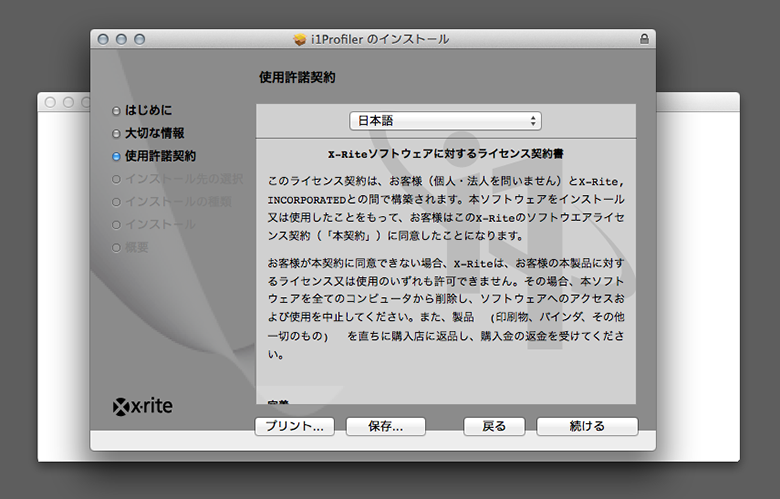Click the bullet beside はじめに step
Screen dimensions: 780x499
[x=117, y=110]
